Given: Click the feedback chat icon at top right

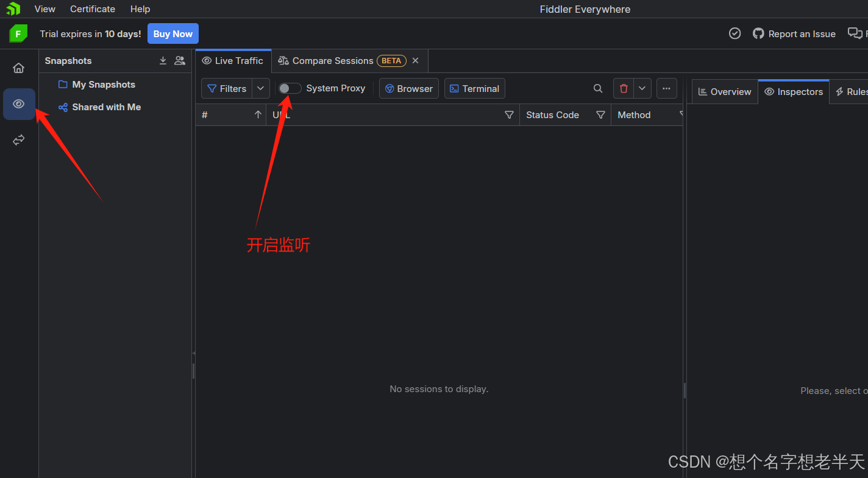Looking at the screenshot, I should click(x=855, y=34).
